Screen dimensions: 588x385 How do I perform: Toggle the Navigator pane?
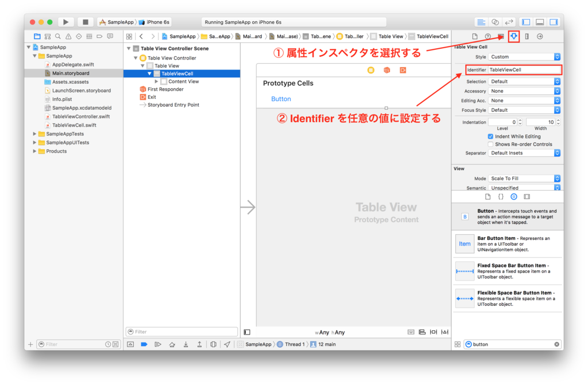coord(526,22)
